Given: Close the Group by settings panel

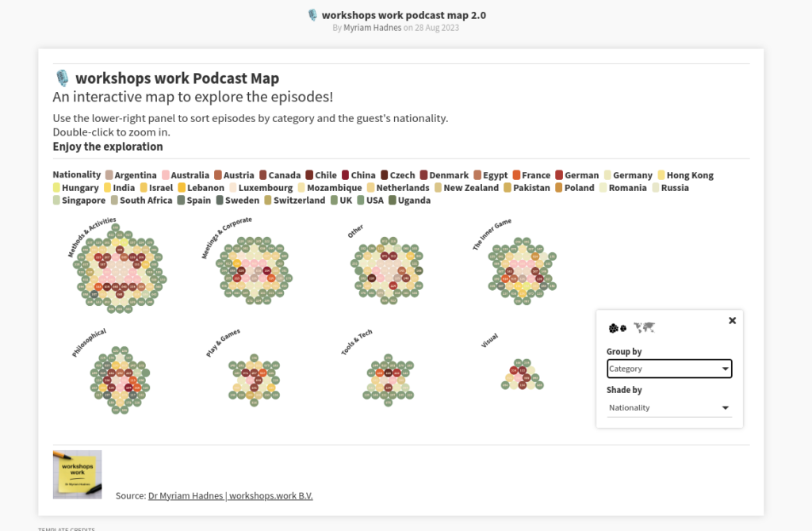Looking at the screenshot, I should click(732, 320).
